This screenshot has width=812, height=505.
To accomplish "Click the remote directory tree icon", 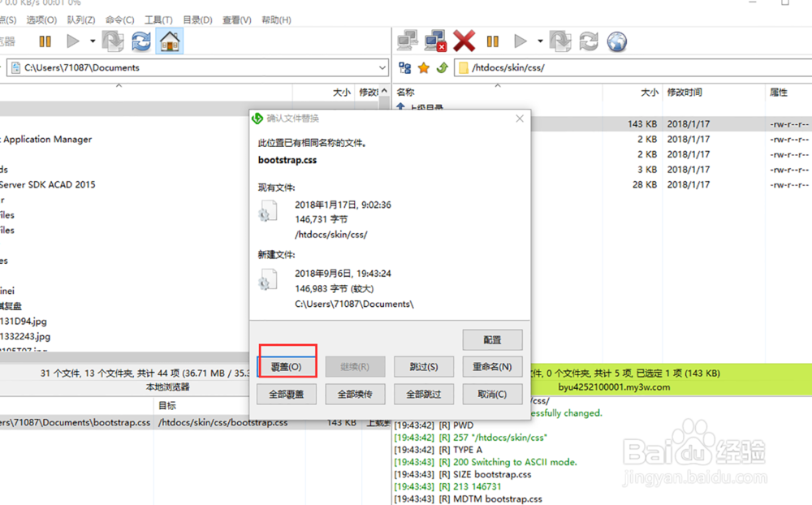I will coord(405,68).
